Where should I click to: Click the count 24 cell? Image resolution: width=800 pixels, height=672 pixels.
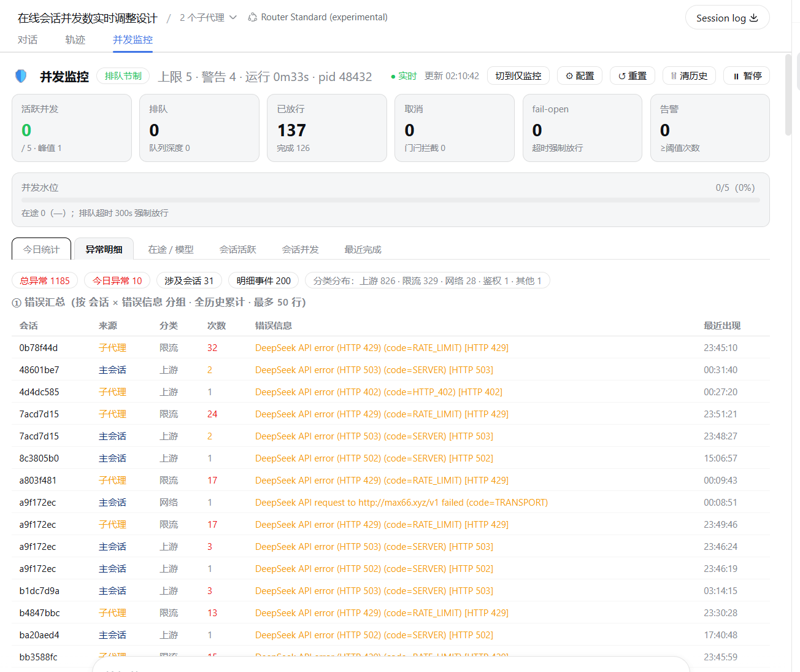pos(212,414)
